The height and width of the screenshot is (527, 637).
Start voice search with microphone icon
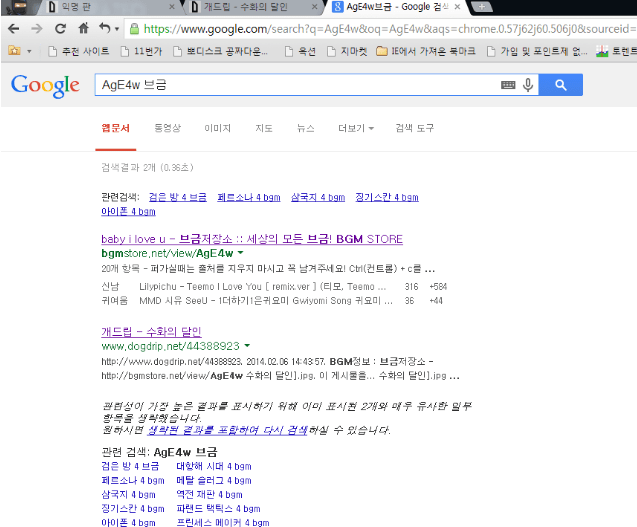[x=528, y=85]
